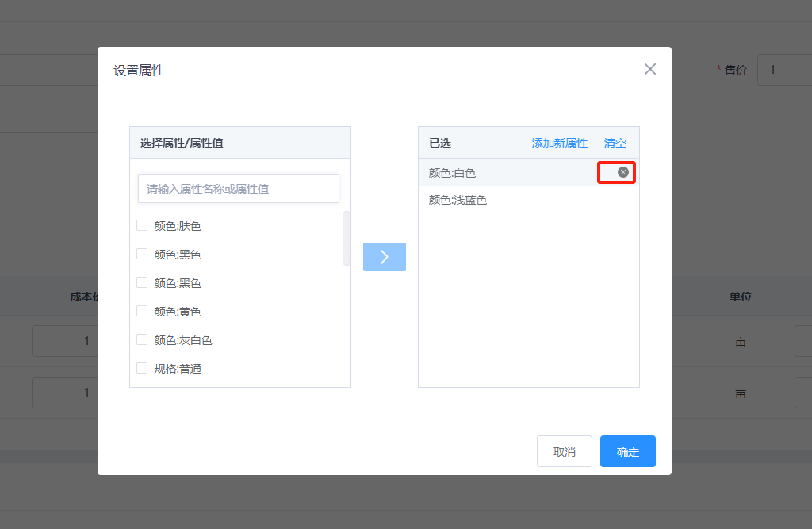Remove 颜色:白色 from the selected list
Screen dimensions: 812x529
[623, 172]
